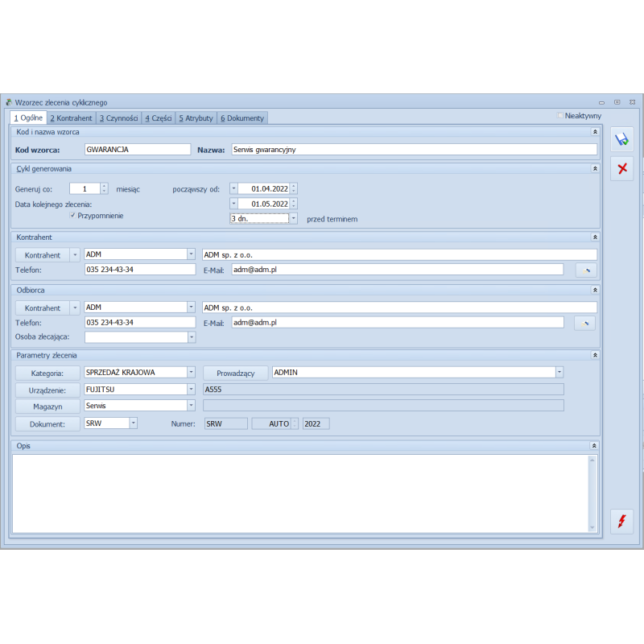Toggle the Przypomnienie checkbox
Screen dimensions: 644x644
click(x=72, y=216)
